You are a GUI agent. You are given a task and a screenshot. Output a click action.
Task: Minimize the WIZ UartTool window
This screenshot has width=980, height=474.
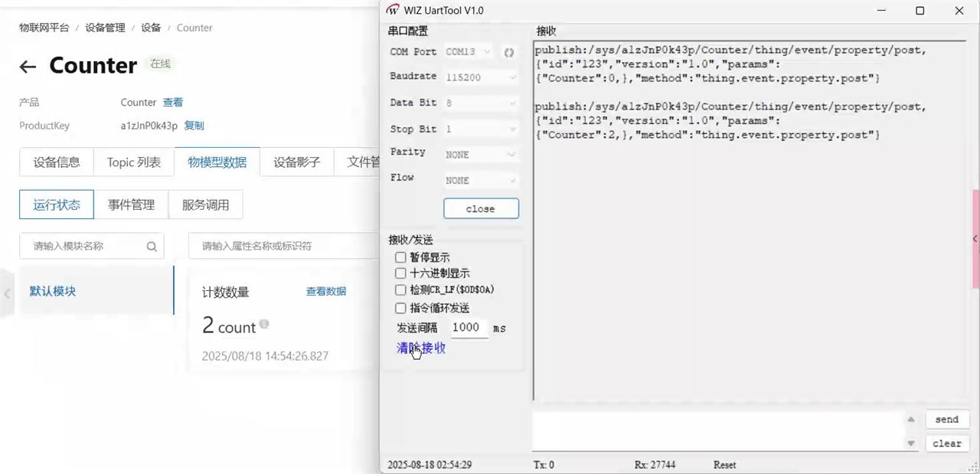880,11
